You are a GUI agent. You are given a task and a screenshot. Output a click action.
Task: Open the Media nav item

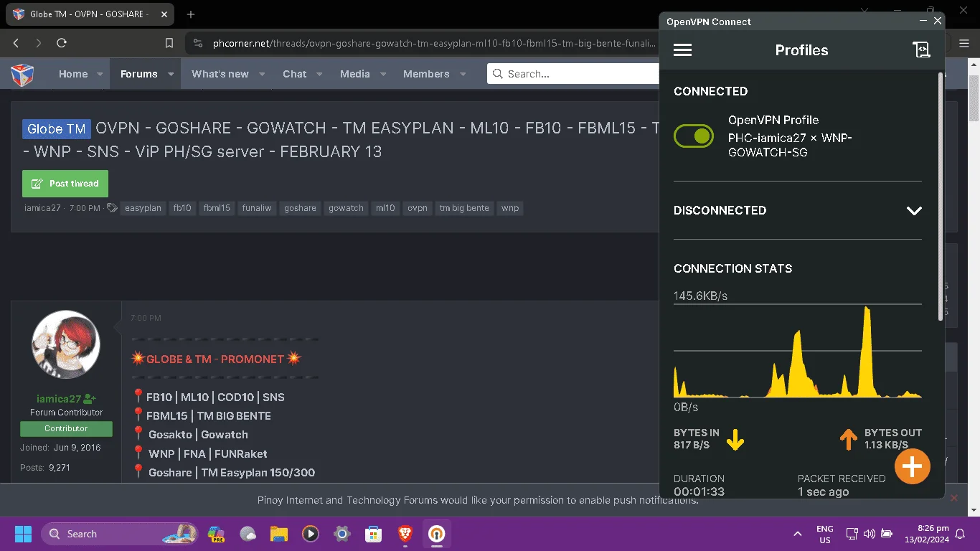click(355, 74)
